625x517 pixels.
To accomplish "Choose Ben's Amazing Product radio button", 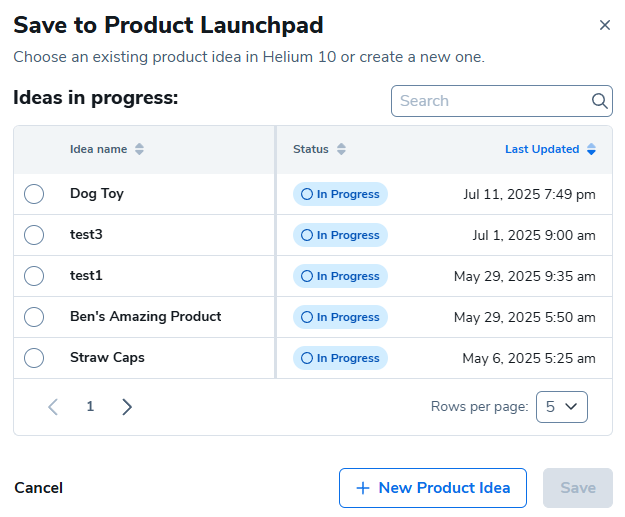I will (x=34, y=317).
